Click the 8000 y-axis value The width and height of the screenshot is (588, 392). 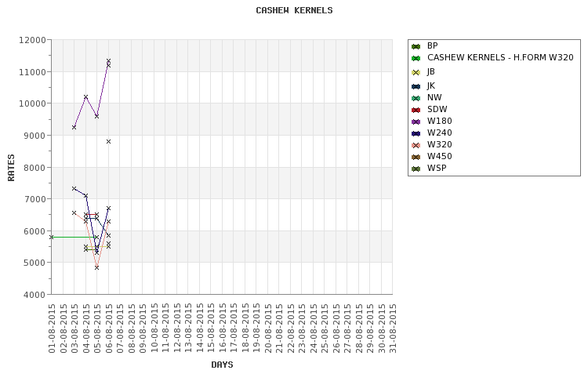(34, 168)
